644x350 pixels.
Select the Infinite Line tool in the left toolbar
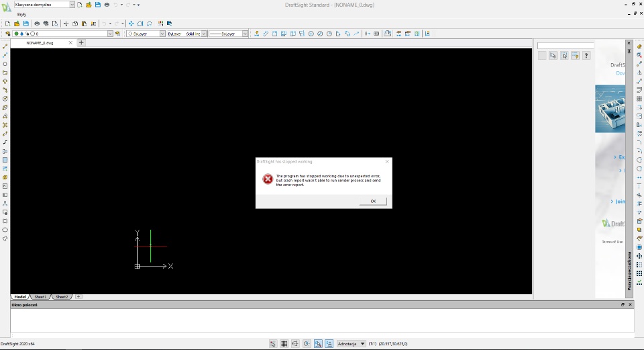click(x=5, y=55)
